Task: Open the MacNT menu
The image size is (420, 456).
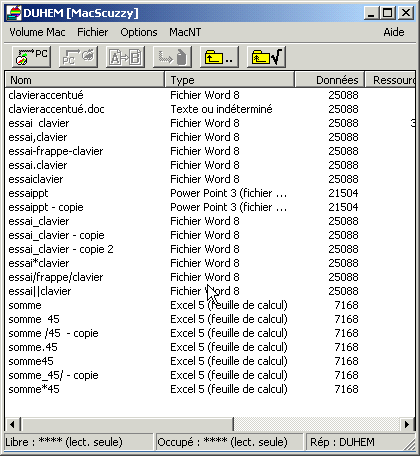Action: pyautogui.click(x=185, y=32)
